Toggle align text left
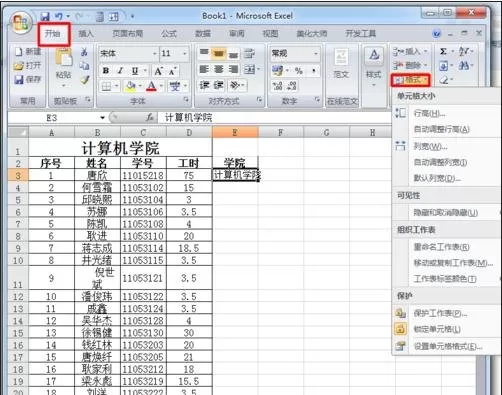The image size is (502, 395). [x=204, y=69]
